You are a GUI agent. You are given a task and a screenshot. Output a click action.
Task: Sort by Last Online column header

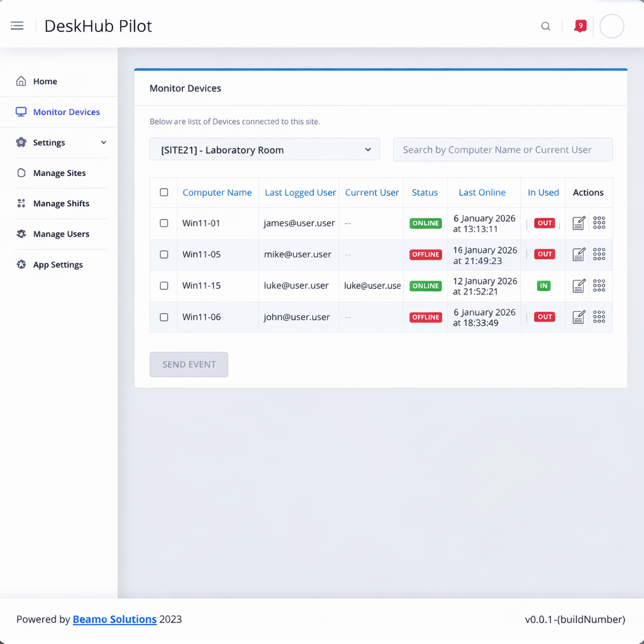click(482, 192)
